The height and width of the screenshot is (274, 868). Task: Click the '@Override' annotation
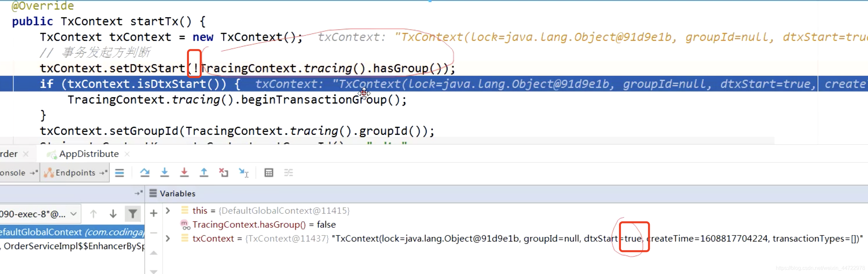[x=43, y=6]
